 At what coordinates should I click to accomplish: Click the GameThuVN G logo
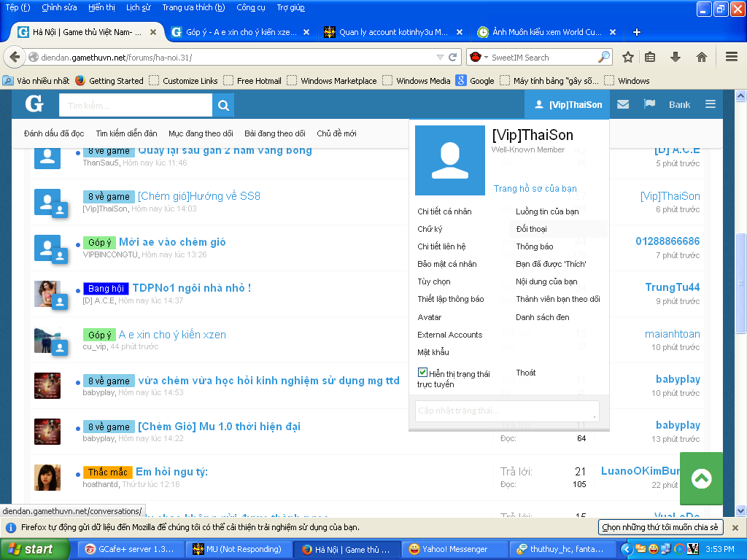click(34, 105)
